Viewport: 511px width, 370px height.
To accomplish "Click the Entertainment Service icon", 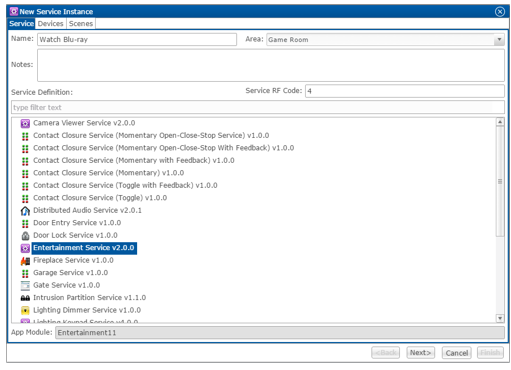I will pos(25,248).
